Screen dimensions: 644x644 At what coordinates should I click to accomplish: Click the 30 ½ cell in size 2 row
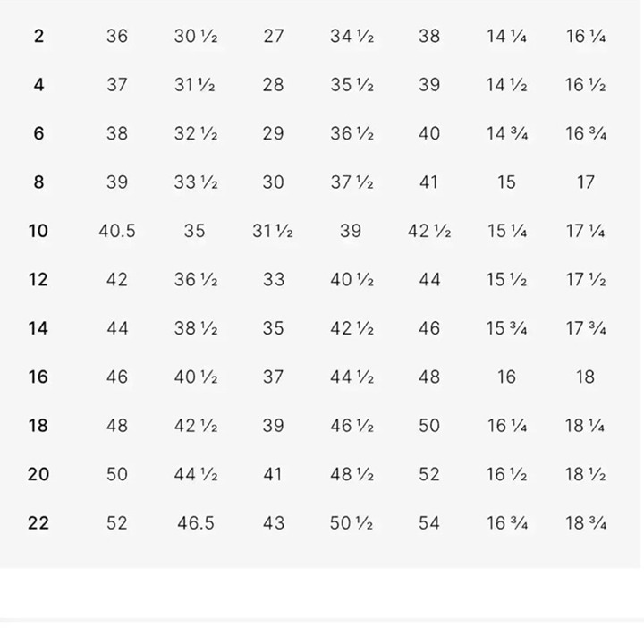[196, 36]
